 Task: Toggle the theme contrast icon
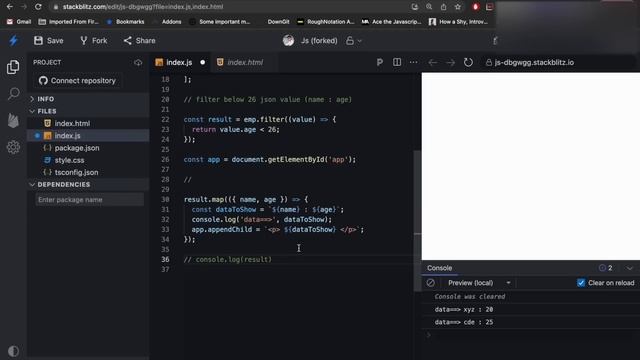pyautogui.click(x=13, y=351)
